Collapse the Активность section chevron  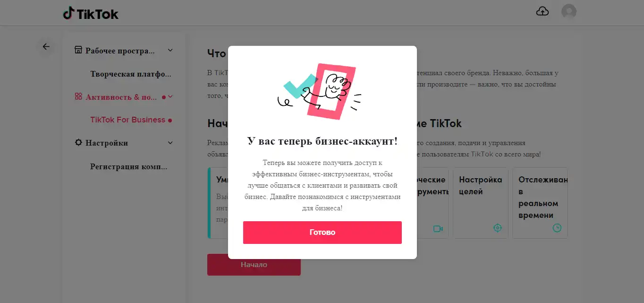click(x=170, y=96)
